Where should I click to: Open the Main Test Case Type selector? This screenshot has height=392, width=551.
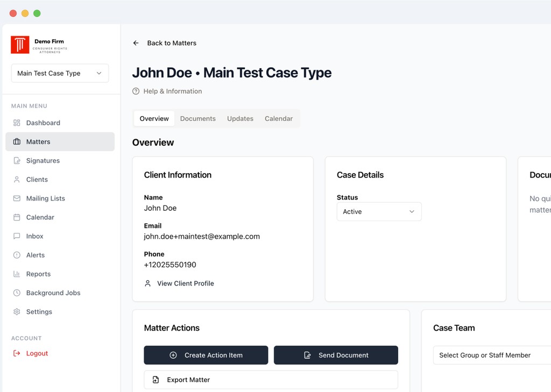click(60, 73)
